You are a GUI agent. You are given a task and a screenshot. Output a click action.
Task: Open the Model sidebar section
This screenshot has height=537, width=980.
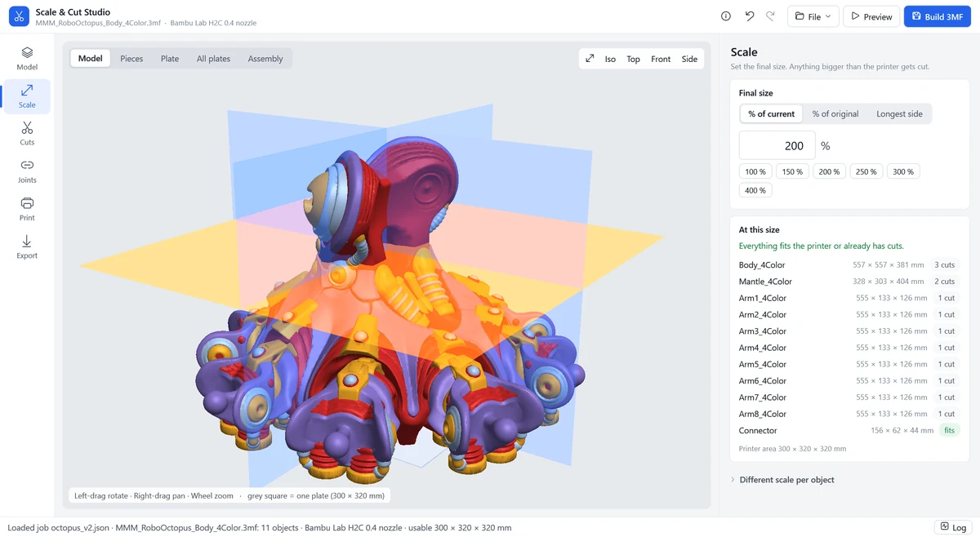[x=27, y=59]
